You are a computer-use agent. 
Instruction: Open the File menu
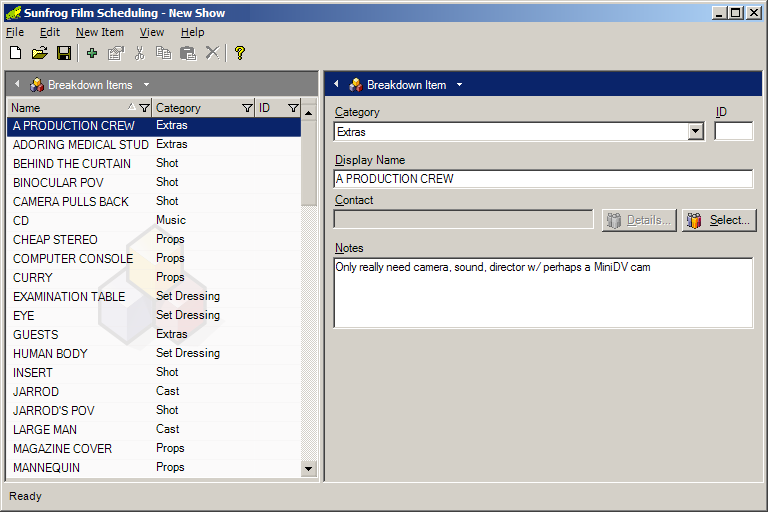15,32
